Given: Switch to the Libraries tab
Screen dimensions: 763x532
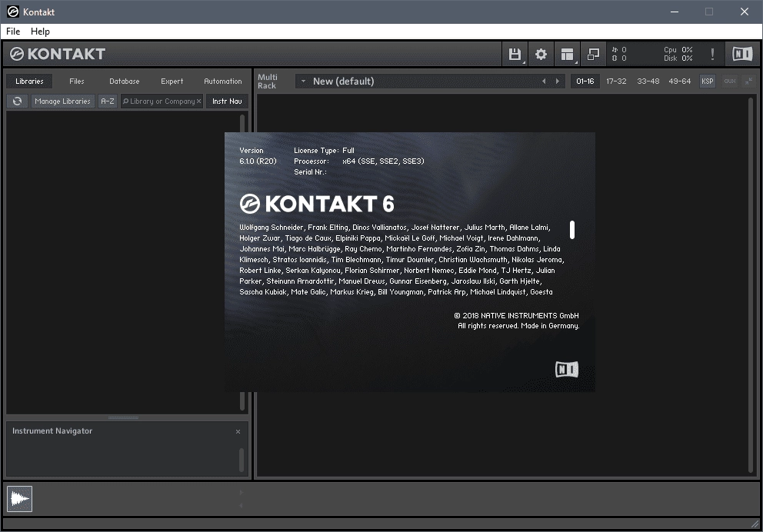Looking at the screenshot, I should (x=29, y=81).
